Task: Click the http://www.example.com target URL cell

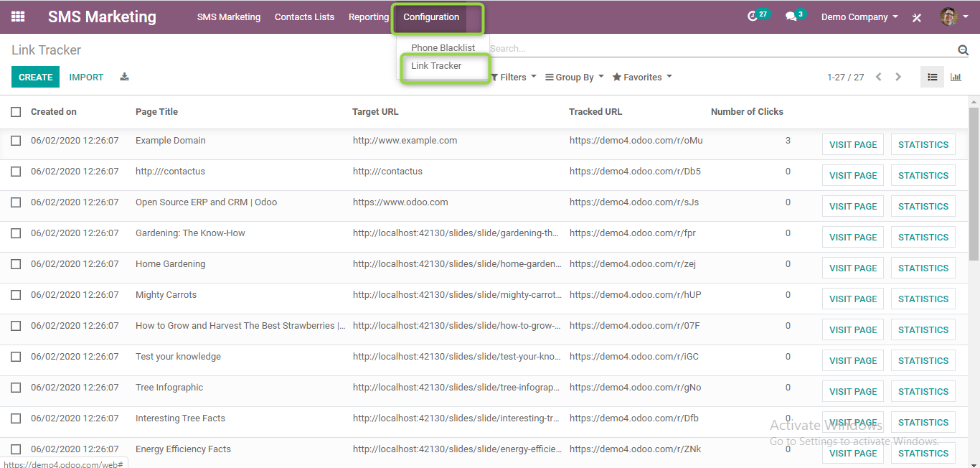Action: pos(405,141)
